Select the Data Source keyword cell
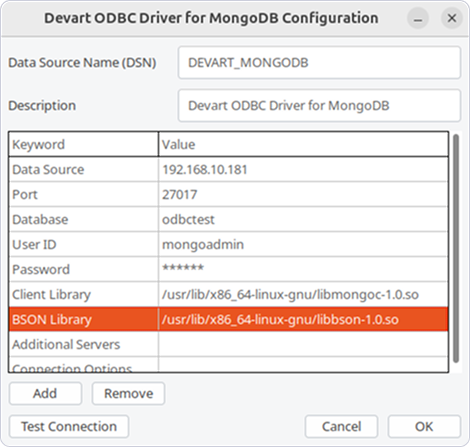Viewport: 470px width, 447px height. click(84, 170)
